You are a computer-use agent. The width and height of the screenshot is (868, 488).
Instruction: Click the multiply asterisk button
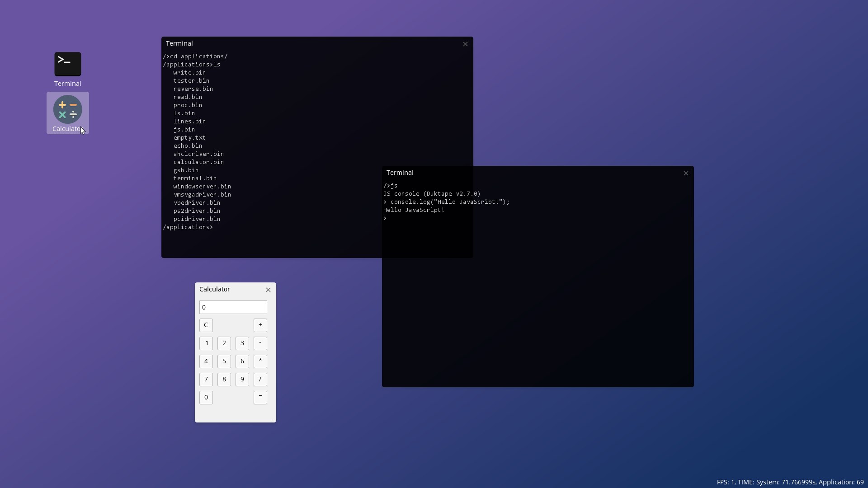click(x=260, y=361)
